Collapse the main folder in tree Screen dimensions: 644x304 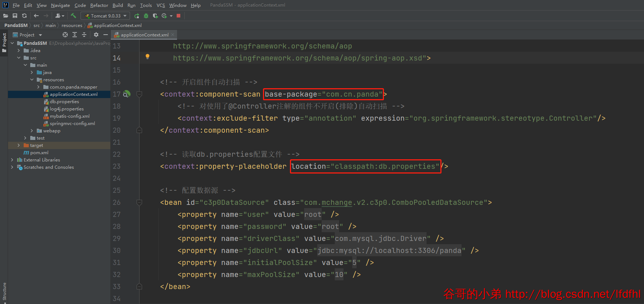[25, 65]
